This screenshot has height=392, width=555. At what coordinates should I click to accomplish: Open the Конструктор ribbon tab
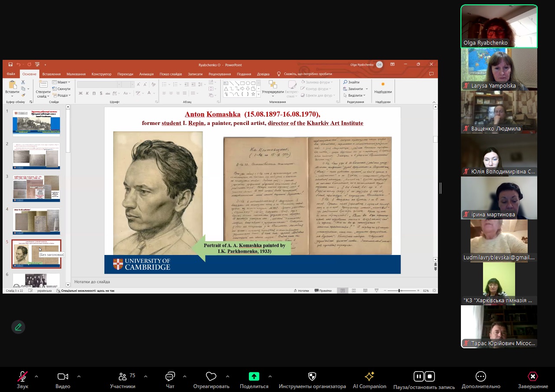(x=101, y=74)
